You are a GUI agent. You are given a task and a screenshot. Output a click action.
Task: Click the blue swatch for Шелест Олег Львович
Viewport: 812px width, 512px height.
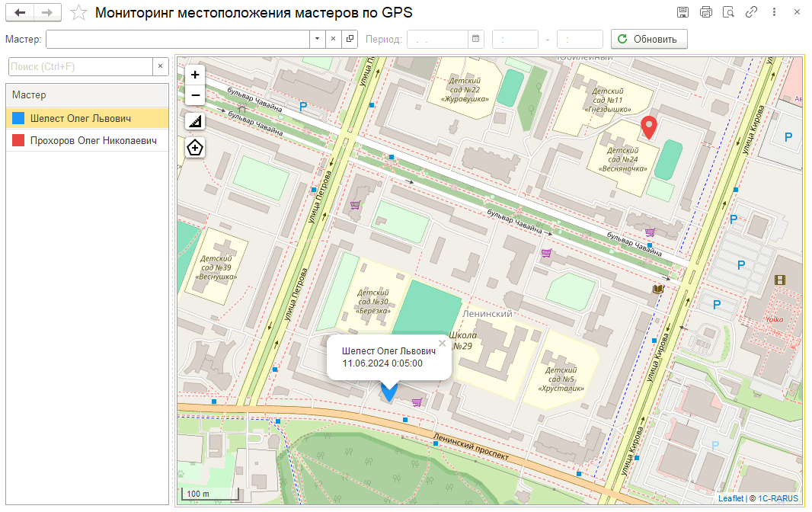[18, 118]
